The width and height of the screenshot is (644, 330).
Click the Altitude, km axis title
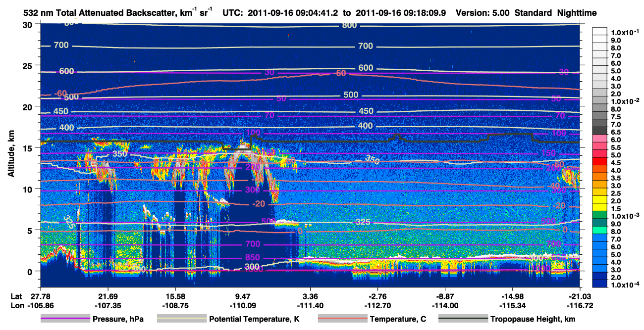(x=10, y=155)
